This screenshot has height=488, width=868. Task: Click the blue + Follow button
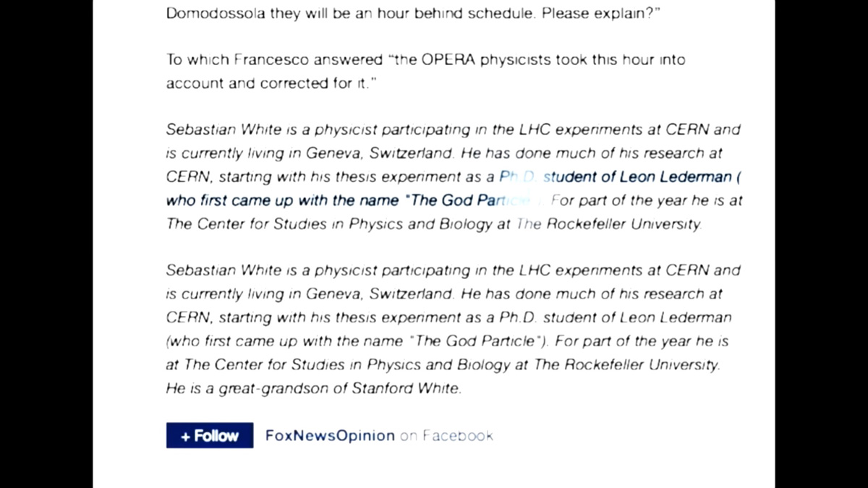pyautogui.click(x=210, y=435)
